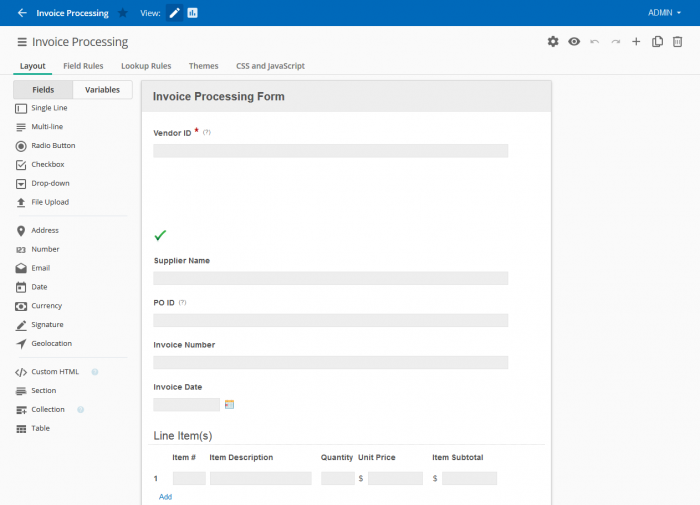The image size is (700, 505).
Task: Switch to the Field Rules tab
Action: click(83, 66)
